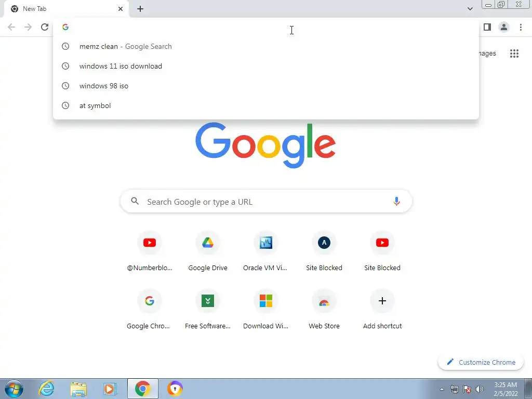The width and height of the screenshot is (532, 399).
Task: Select the New Tab tab
Action: (66, 9)
